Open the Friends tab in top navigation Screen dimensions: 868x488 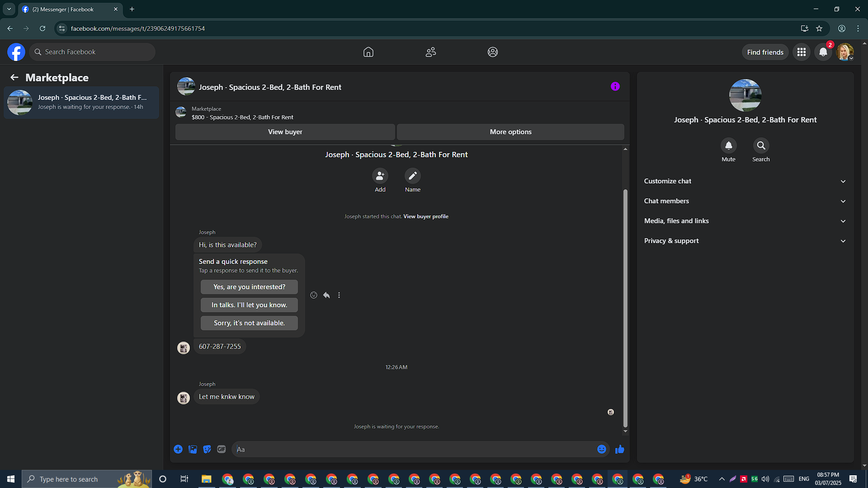tap(431, 52)
